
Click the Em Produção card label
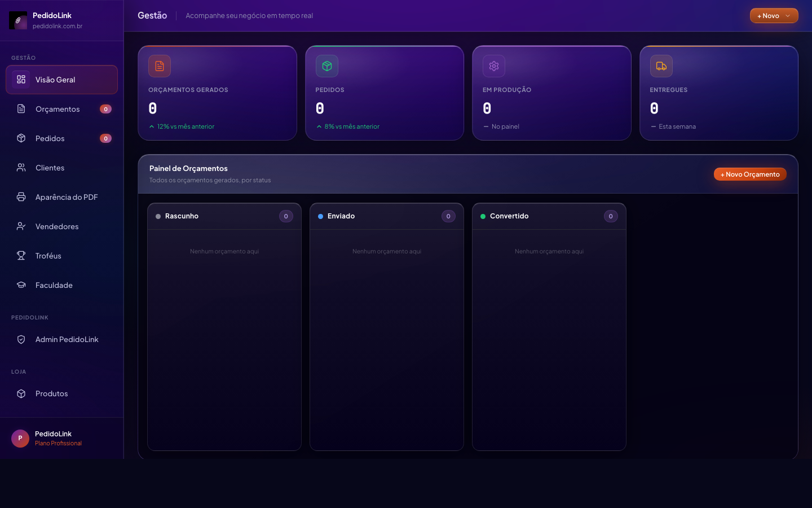click(x=507, y=90)
